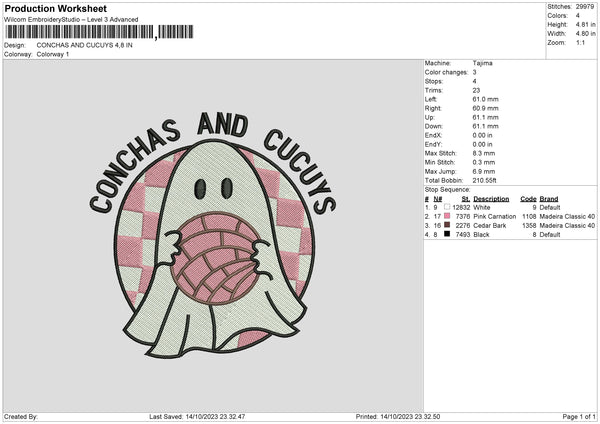Click the Printed timestamp '14/10/2023 23.32.50'

(410, 417)
